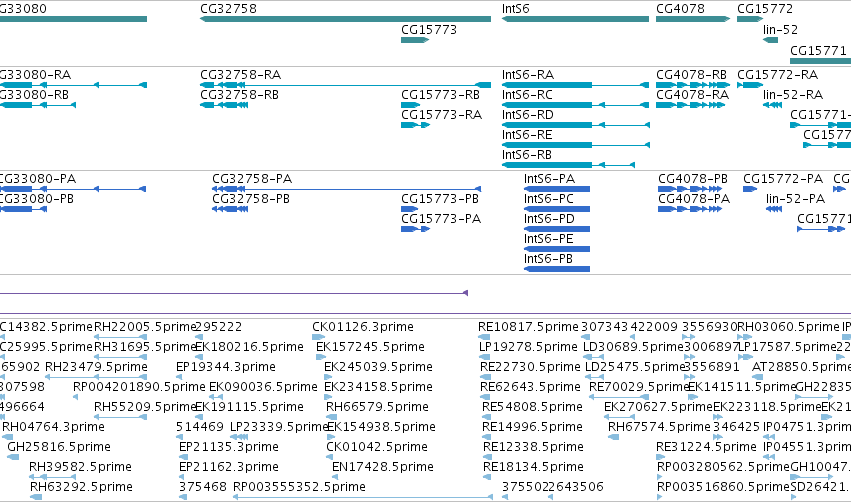This screenshot has height=502, width=851.
Task: Select transcript IntS6-RA
Action: tap(575, 85)
